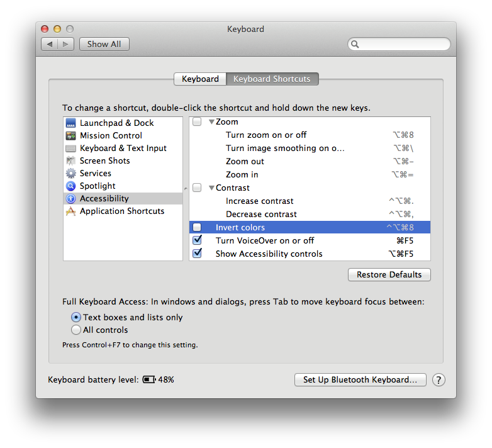
Task: Click the Show All button
Action: [x=104, y=44]
